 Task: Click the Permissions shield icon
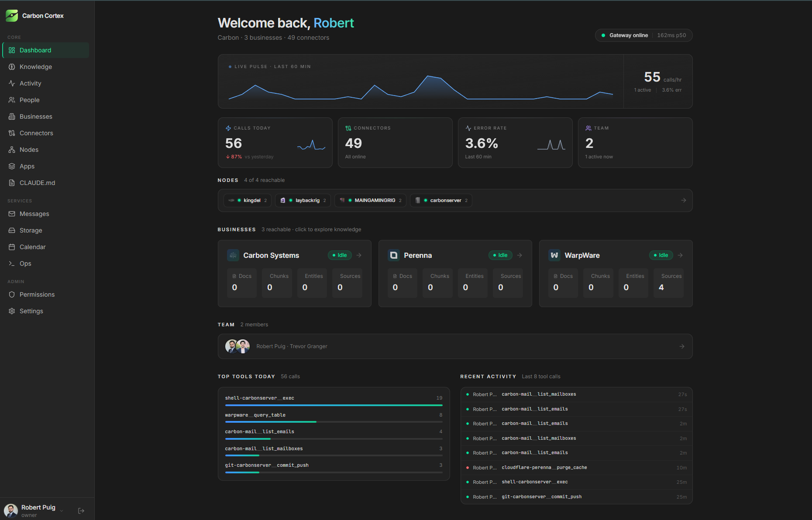(x=12, y=294)
